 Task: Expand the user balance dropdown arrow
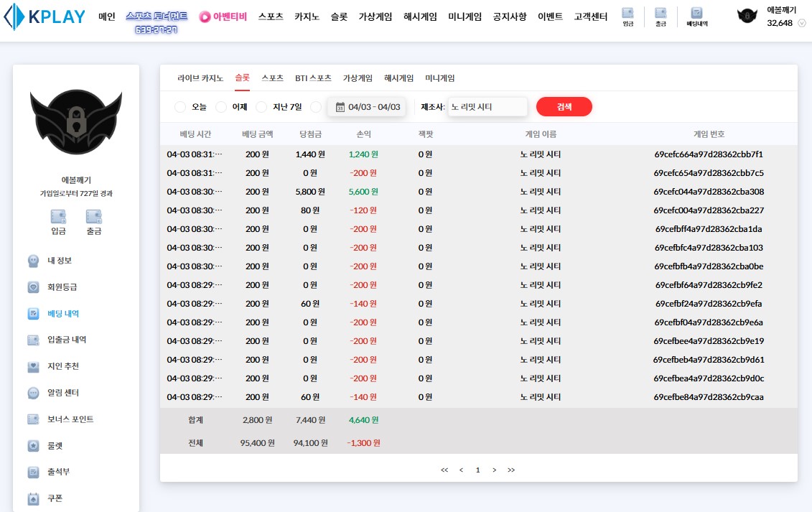(801, 24)
